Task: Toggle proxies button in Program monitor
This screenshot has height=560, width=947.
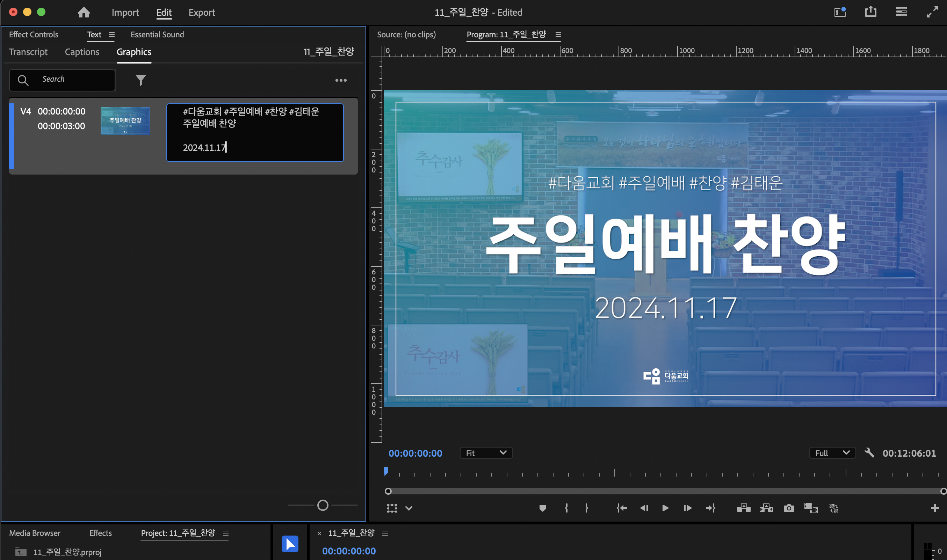Action: [834, 508]
